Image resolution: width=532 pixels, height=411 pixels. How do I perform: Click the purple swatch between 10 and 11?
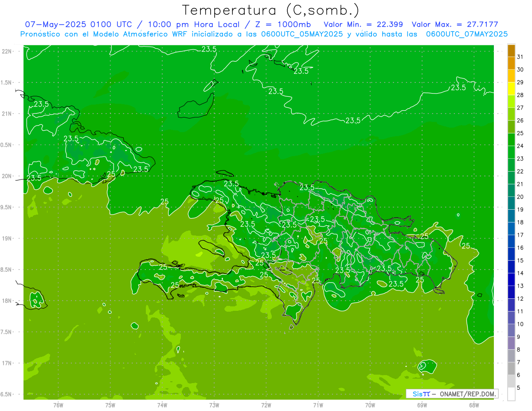(511, 317)
